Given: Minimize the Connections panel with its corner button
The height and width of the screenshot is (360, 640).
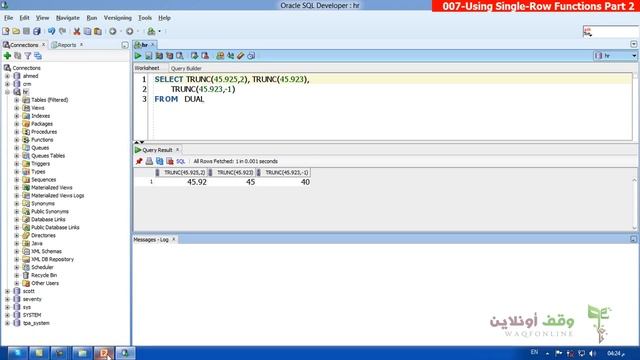Looking at the screenshot, I should [125, 45].
